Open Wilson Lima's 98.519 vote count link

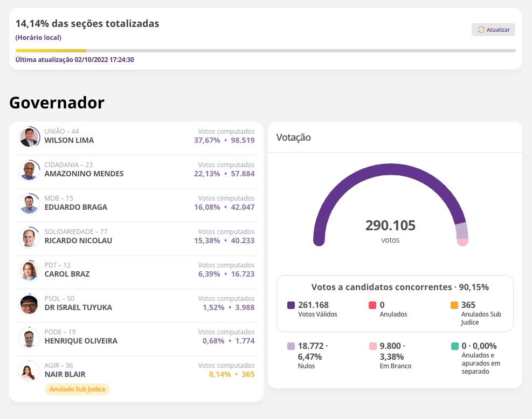click(x=243, y=140)
